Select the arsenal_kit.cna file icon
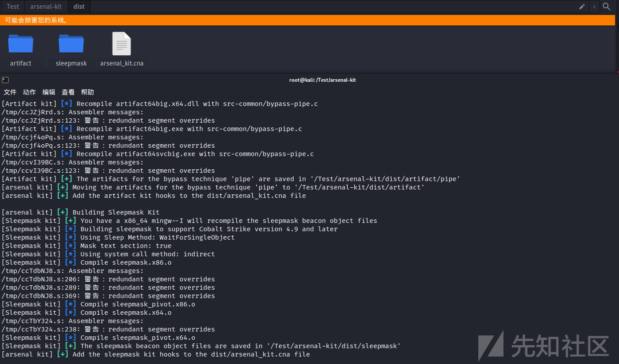This screenshot has width=619, height=364. click(x=122, y=44)
